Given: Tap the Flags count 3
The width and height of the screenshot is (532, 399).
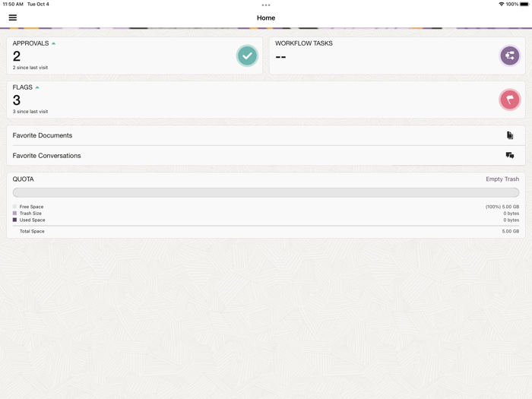Looking at the screenshot, I should click(x=17, y=100).
